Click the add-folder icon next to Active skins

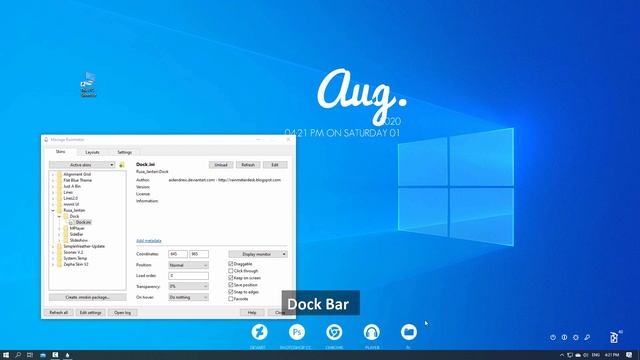coord(122,165)
